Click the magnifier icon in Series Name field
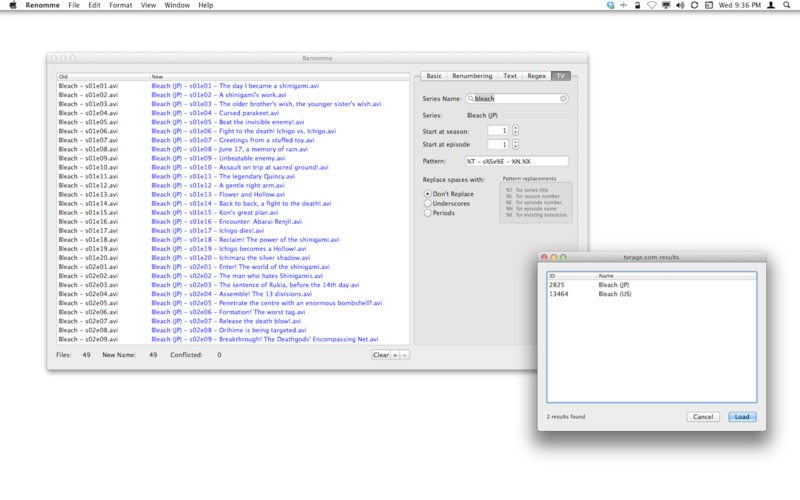This screenshot has height=500, width=800. 470,98
